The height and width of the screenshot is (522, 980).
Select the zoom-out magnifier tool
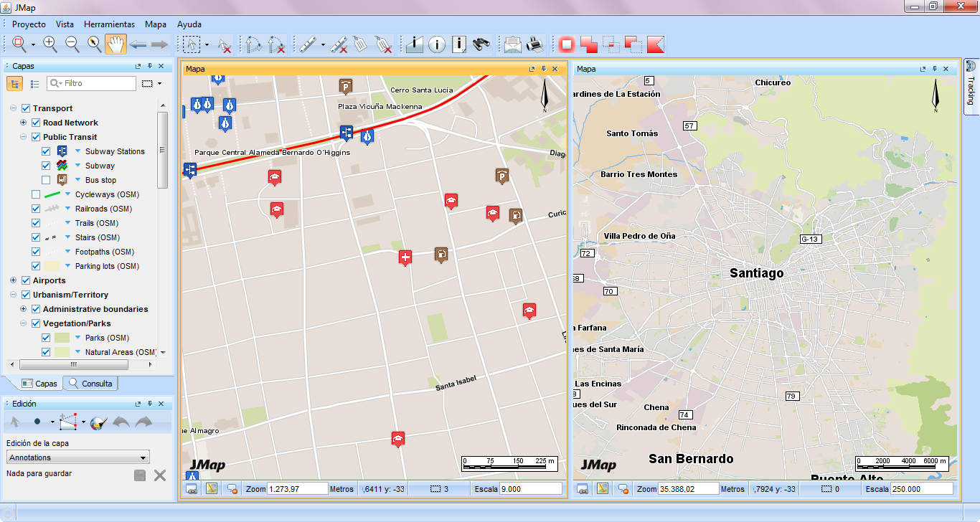tap(72, 44)
